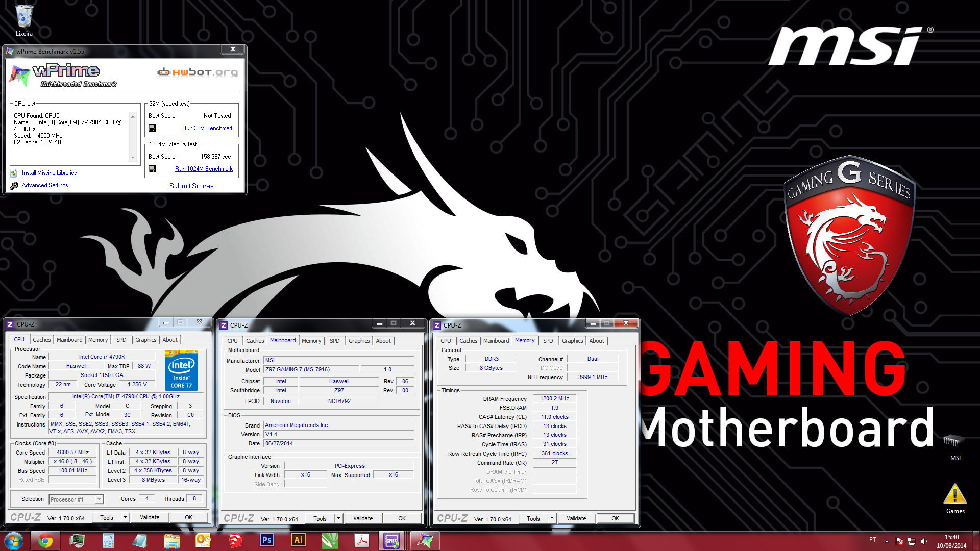Click the Intel Core i7 logo in CPU-Z
Image resolution: width=980 pixels, height=551 pixels.
point(181,371)
